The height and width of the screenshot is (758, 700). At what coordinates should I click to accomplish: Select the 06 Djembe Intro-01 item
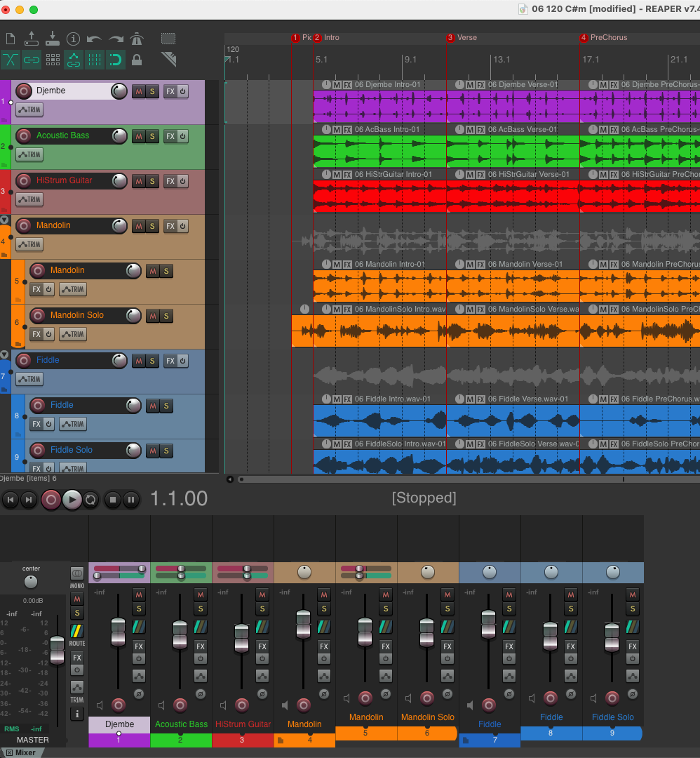point(379,107)
